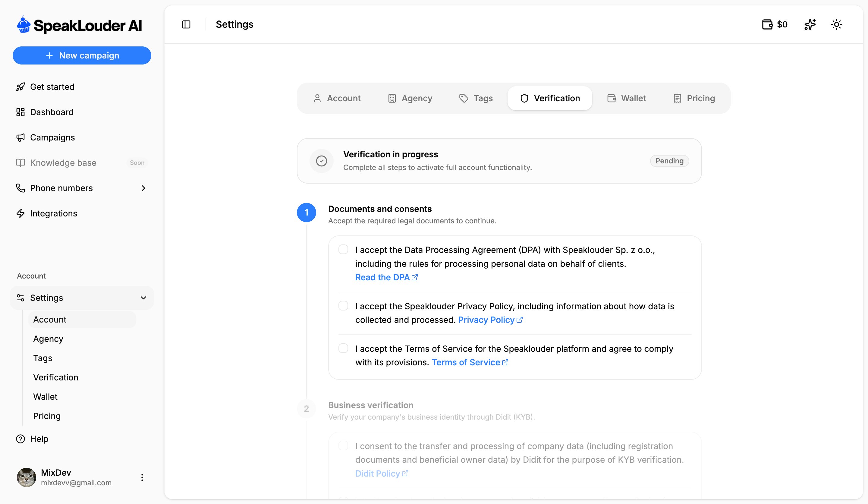Switch to the Pricing tab
This screenshot has height=504, width=868.
pos(694,99)
